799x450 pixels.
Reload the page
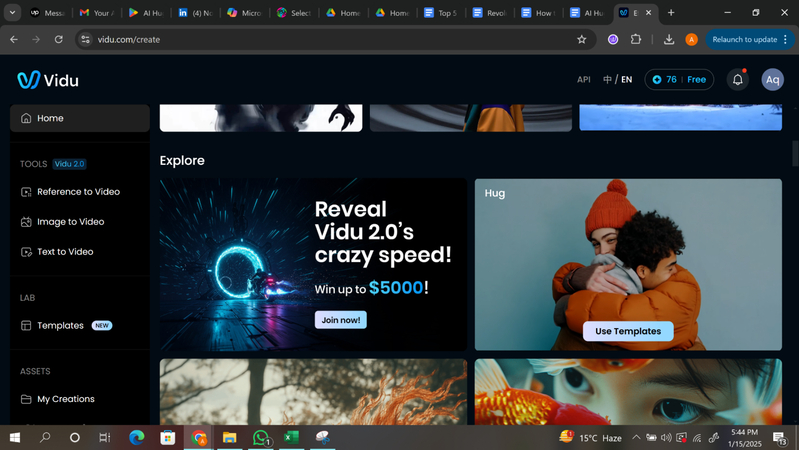pyautogui.click(x=59, y=39)
